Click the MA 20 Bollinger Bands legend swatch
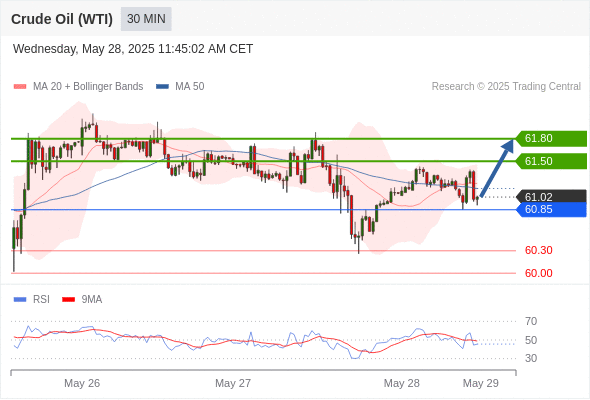Screen dimensions: 590x400 (20, 87)
